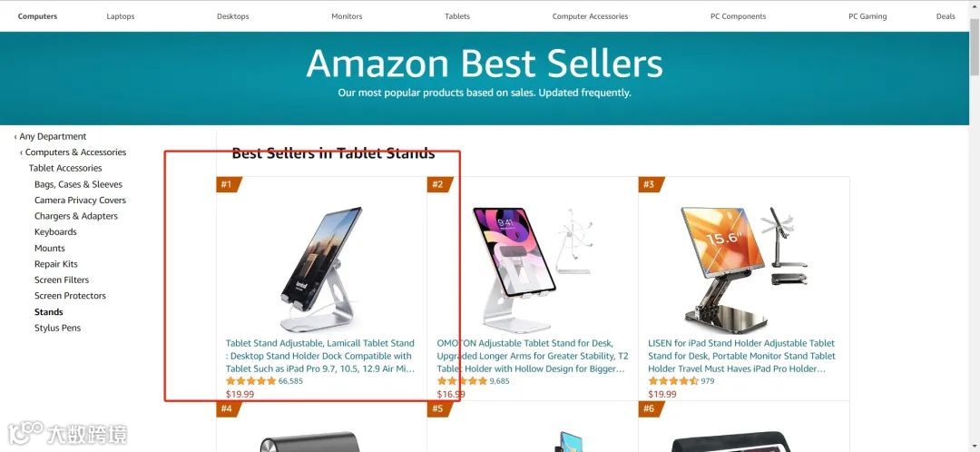This screenshot has width=980, height=452.
Task: Click the star rating with 979 reviews
Action: point(673,381)
